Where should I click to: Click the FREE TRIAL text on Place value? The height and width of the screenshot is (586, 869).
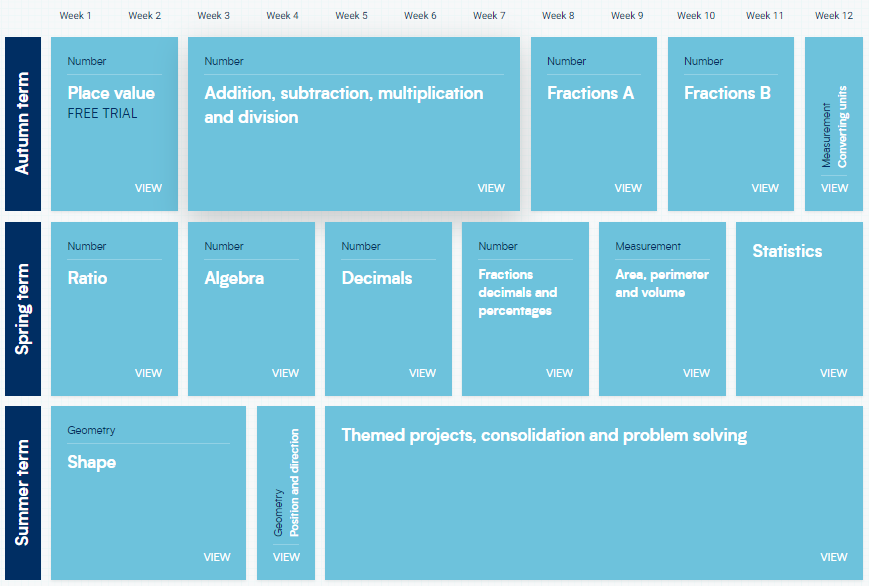pos(102,113)
